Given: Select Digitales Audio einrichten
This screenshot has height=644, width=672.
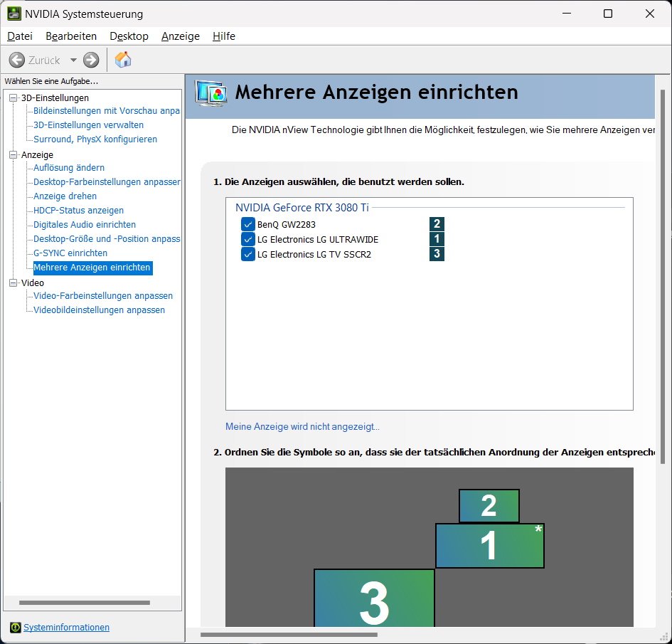Looking at the screenshot, I should (85, 224).
